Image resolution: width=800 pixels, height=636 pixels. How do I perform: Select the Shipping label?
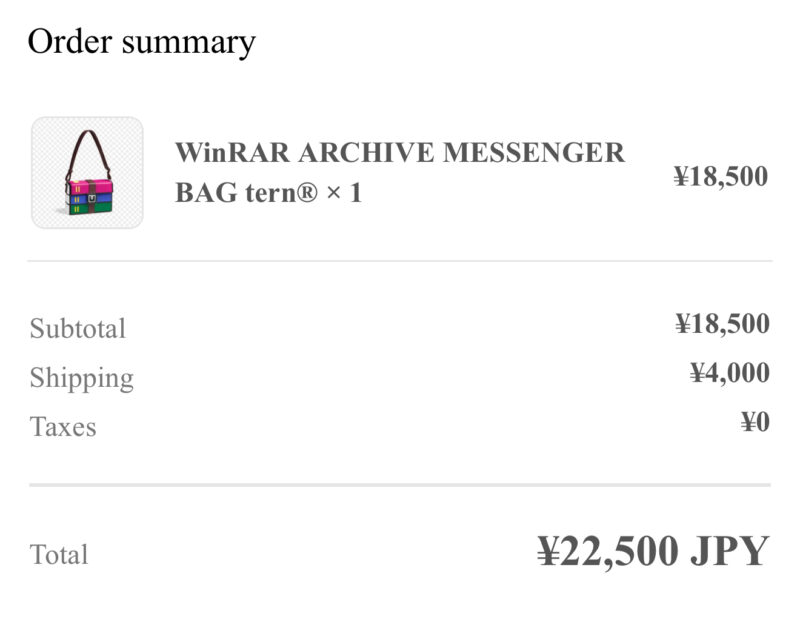coord(82,378)
